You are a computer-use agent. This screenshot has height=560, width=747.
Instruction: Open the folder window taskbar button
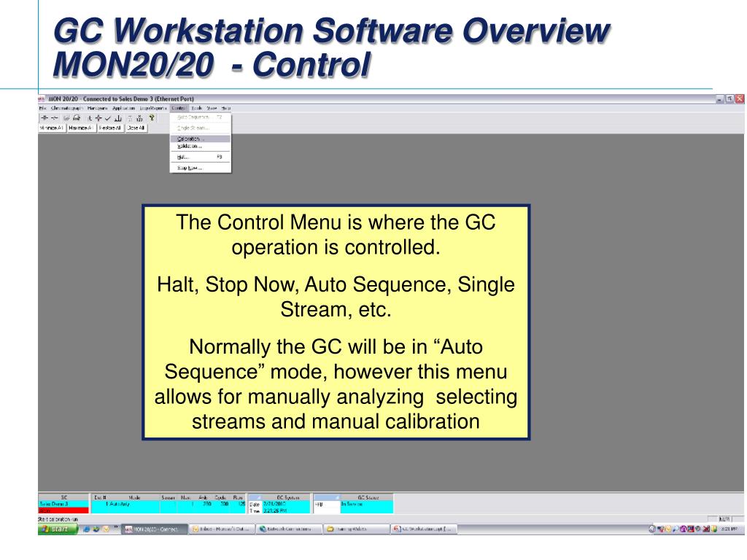pyautogui.click(x=356, y=529)
